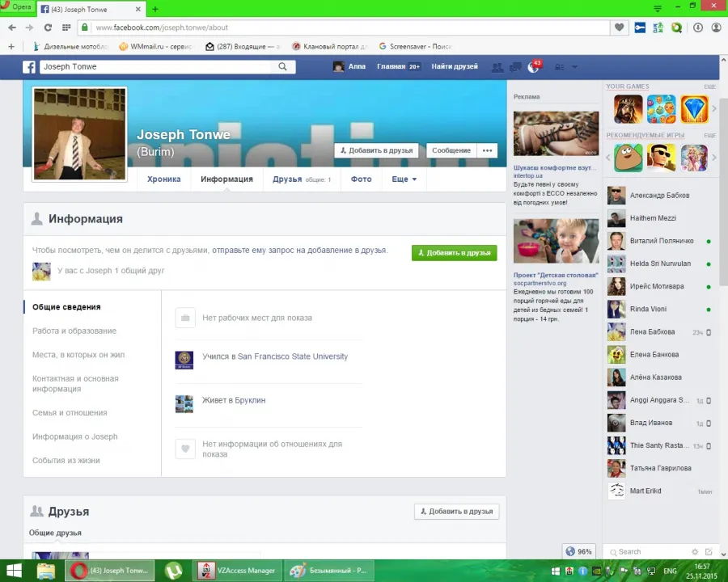Open the Друзья tab on the profile

[302, 179]
